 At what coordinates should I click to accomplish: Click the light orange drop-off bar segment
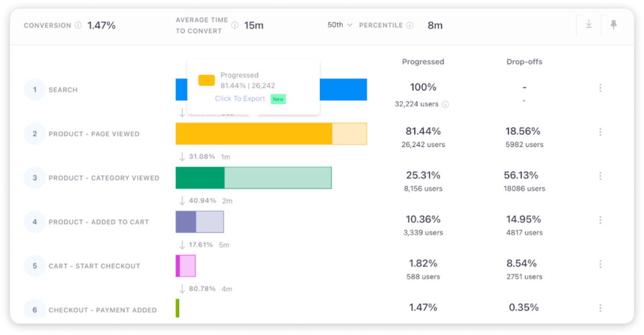click(349, 134)
